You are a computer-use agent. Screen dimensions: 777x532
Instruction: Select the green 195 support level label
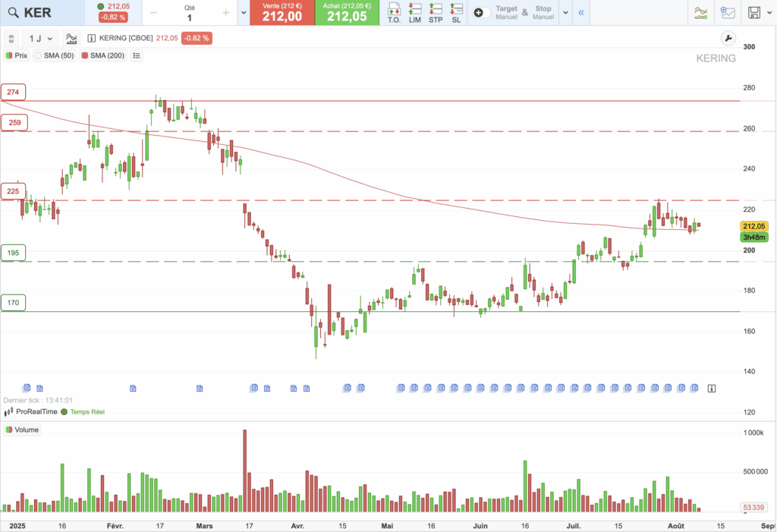13,253
